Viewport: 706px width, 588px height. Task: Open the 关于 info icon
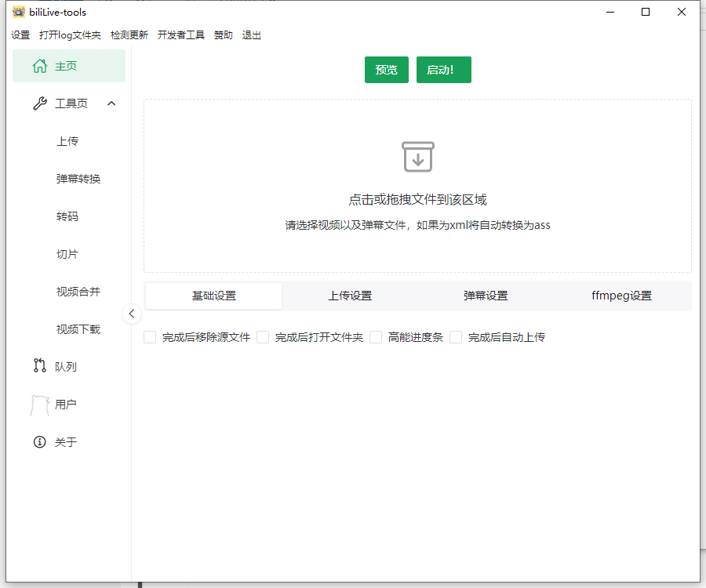tap(40, 441)
